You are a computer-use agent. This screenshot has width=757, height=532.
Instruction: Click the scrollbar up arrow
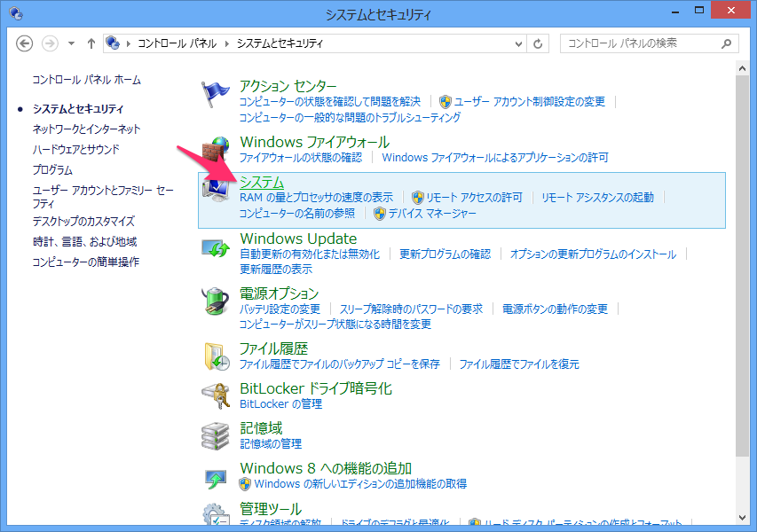coord(742,68)
